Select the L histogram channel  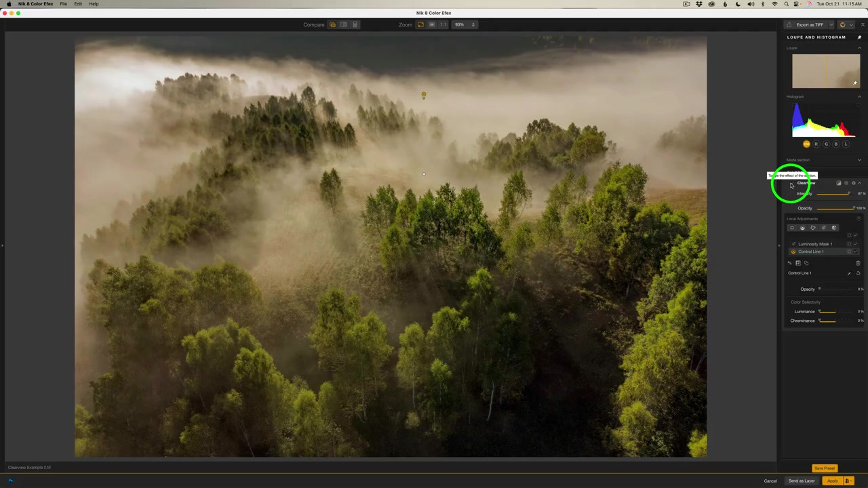(846, 144)
